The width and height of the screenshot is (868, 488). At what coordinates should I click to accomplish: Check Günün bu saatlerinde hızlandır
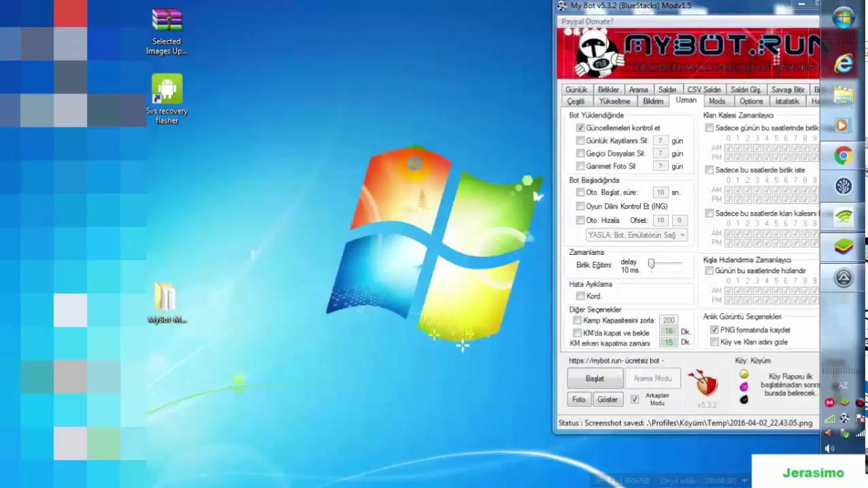(x=709, y=270)
